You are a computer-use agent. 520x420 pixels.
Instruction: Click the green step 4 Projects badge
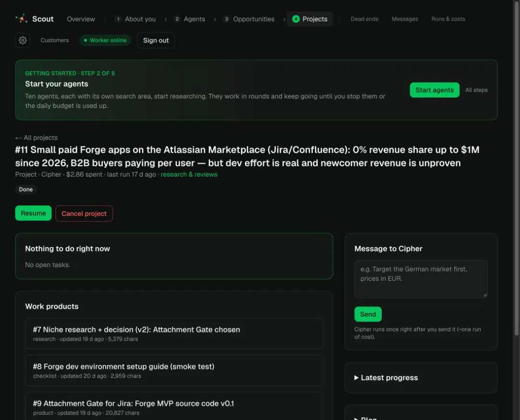point(296,19)
